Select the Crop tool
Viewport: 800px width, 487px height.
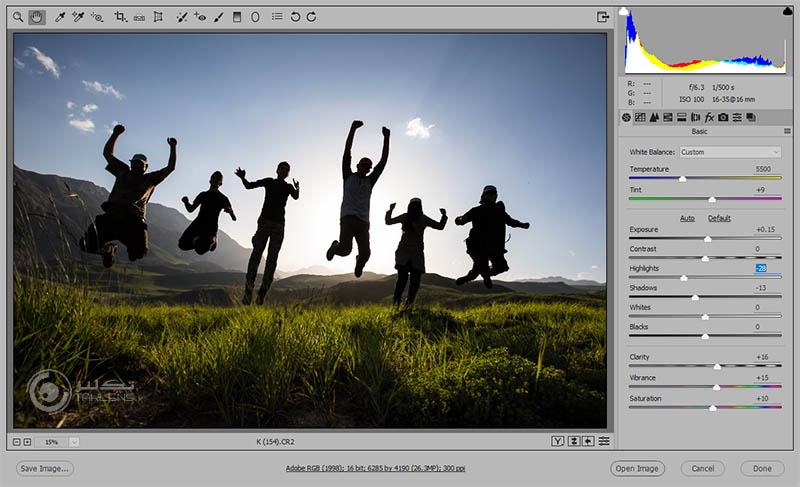120,17
